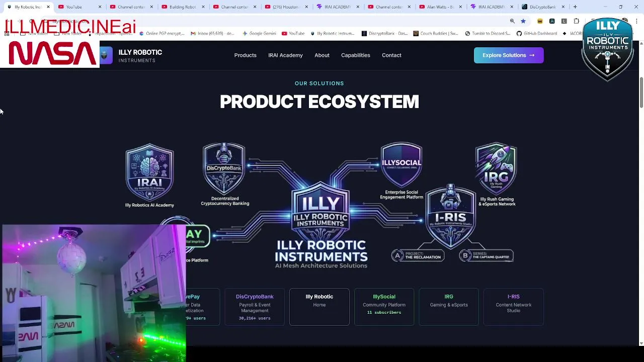Switch to the DisCryptoBank tab
This screenshot has height=362, width=644.
[543, 7]
